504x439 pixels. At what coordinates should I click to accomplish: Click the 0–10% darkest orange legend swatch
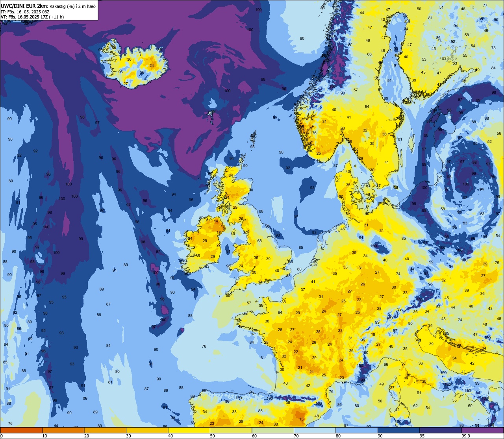pyautogui.click(x=21, y=430)
